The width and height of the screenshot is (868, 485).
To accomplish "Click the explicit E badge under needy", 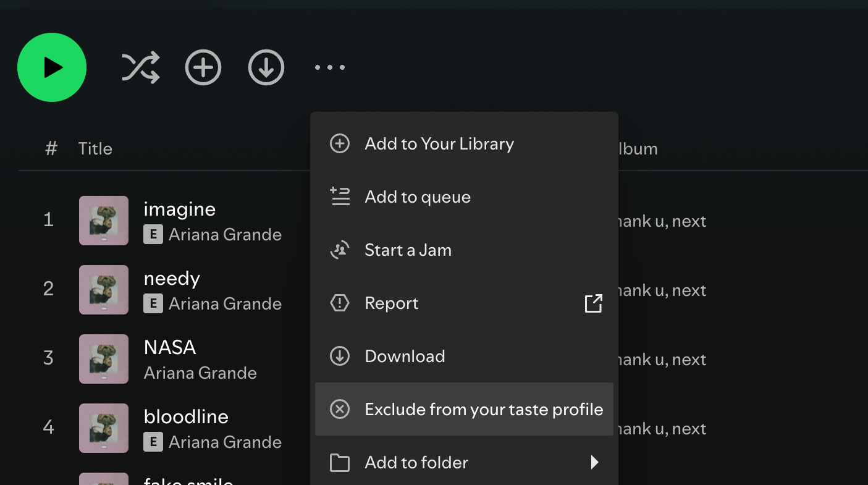I will tap(153, 304).
